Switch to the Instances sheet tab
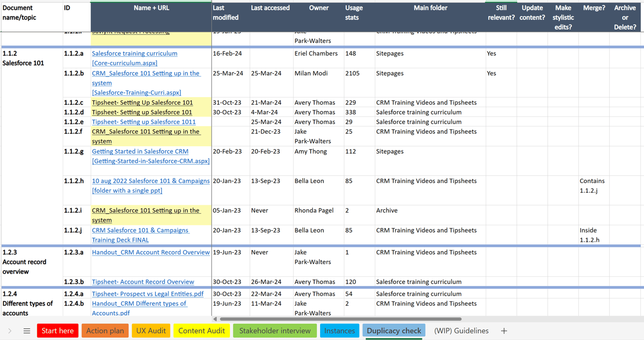The height and width of the screenshot is (340, 644). (339, 331)
